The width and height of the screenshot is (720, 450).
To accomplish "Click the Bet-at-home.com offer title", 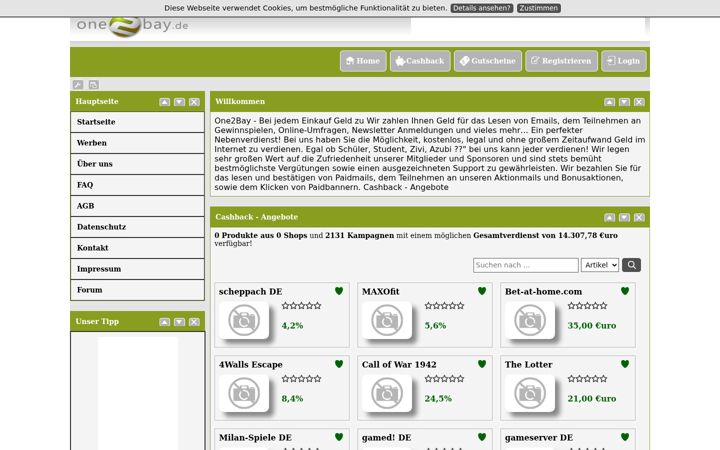I will pos(543,292).
